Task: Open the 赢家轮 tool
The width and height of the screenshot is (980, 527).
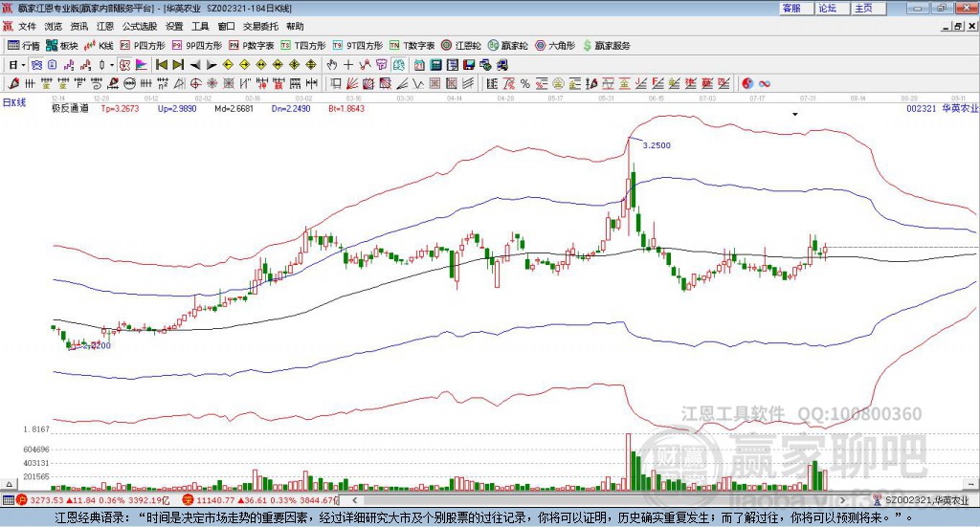Action: (x=507, y=46)
